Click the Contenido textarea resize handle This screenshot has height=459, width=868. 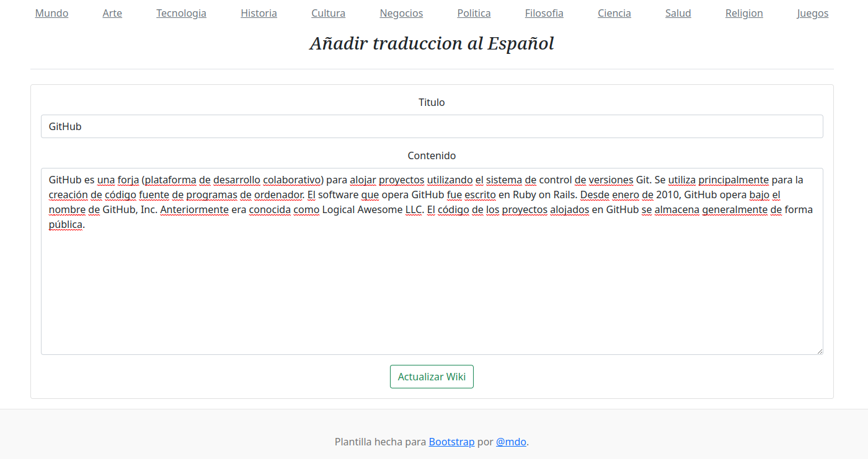pos(819,351)
